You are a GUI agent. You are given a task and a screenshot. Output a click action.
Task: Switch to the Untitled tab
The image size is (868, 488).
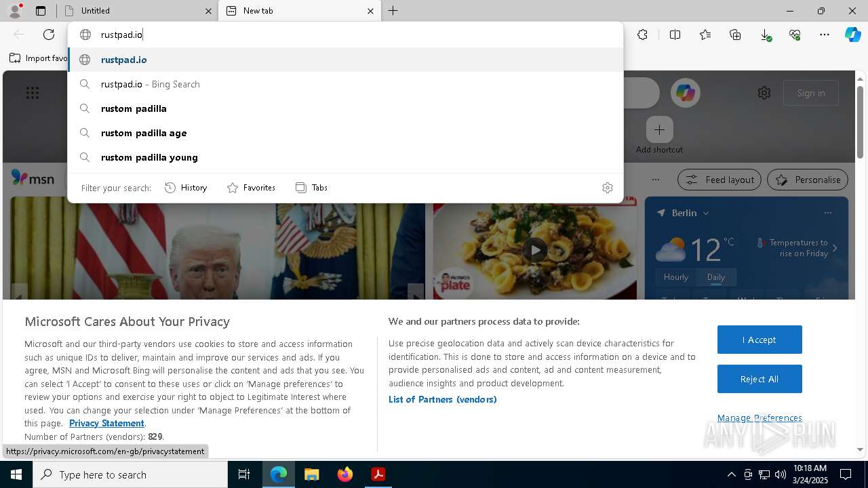[x=138, y=11]
